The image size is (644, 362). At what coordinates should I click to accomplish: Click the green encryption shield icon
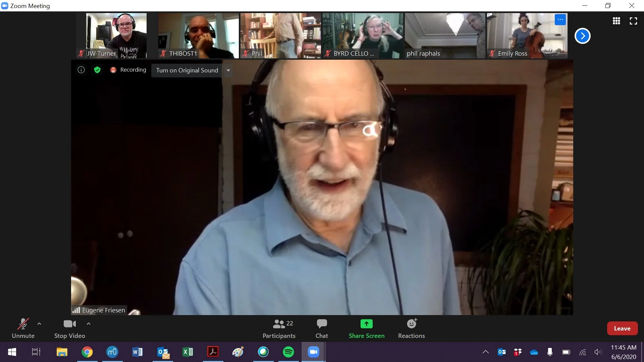pyautogui.click(x=97, y=70)
